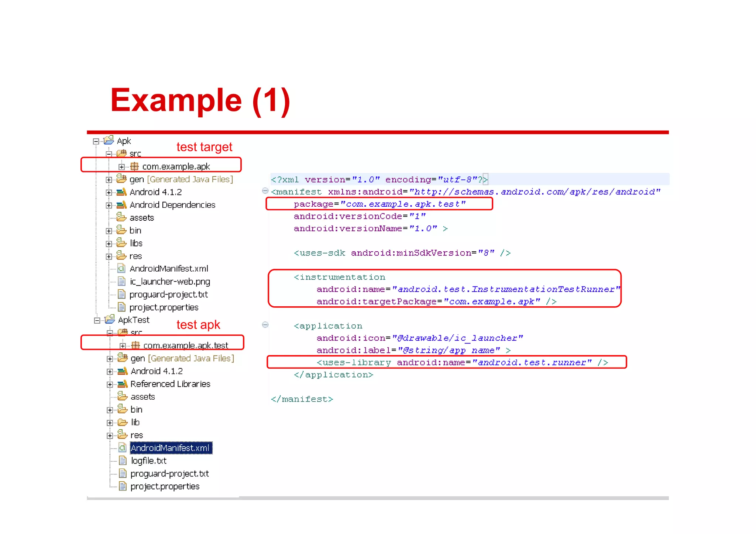Select project.properties under ApkTest
This screenshot has width=756, height=534.
click(165, 486)
